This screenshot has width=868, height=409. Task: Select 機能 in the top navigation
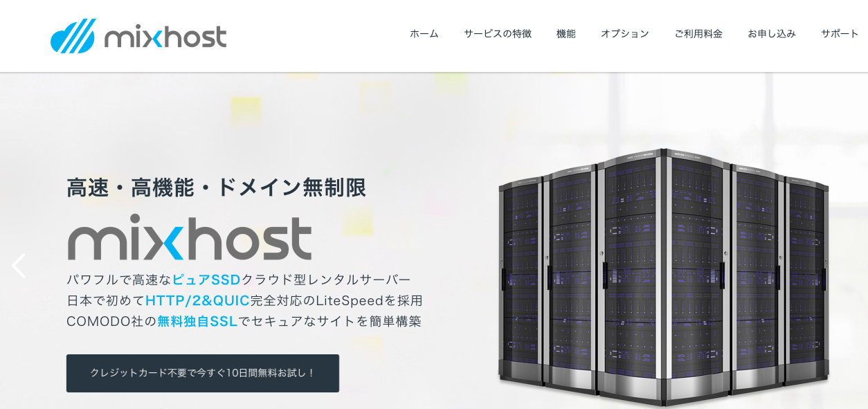coord(566,34)
